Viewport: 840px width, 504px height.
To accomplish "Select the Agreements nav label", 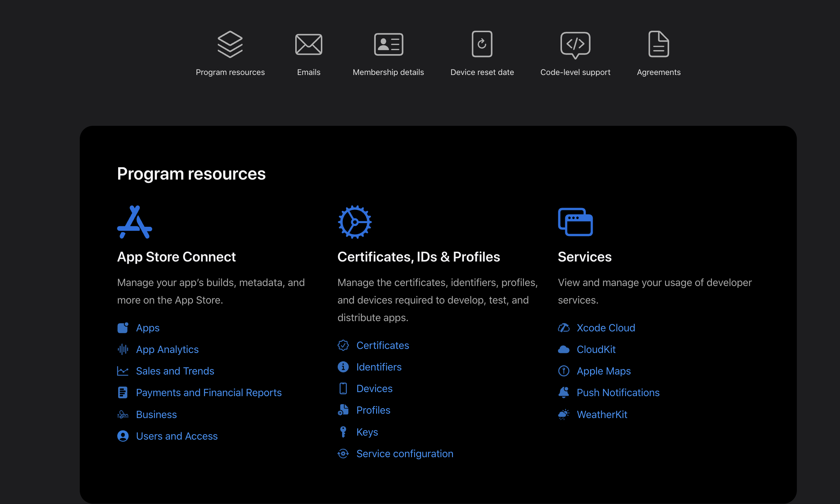I will click(659, 72).
